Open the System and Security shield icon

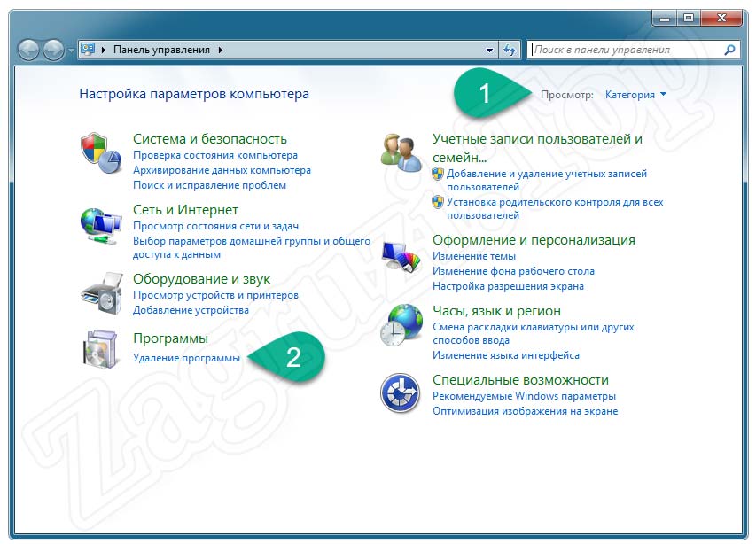coord(99,154)
